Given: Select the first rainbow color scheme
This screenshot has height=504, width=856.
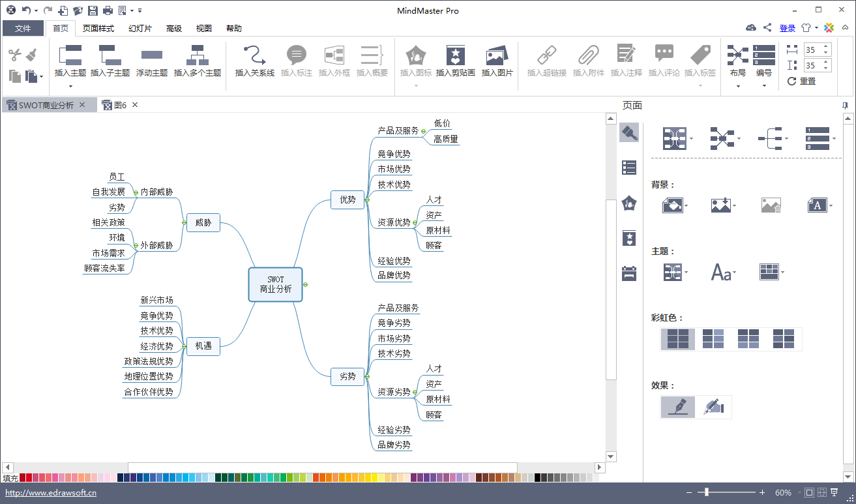Looking at the screenshot, I should [678, 339].
